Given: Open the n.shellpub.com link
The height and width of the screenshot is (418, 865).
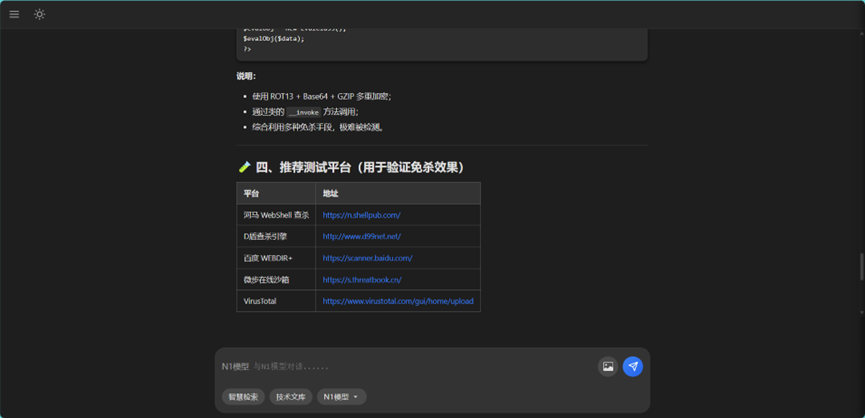Looking at the screenshot, I should 361,215.
